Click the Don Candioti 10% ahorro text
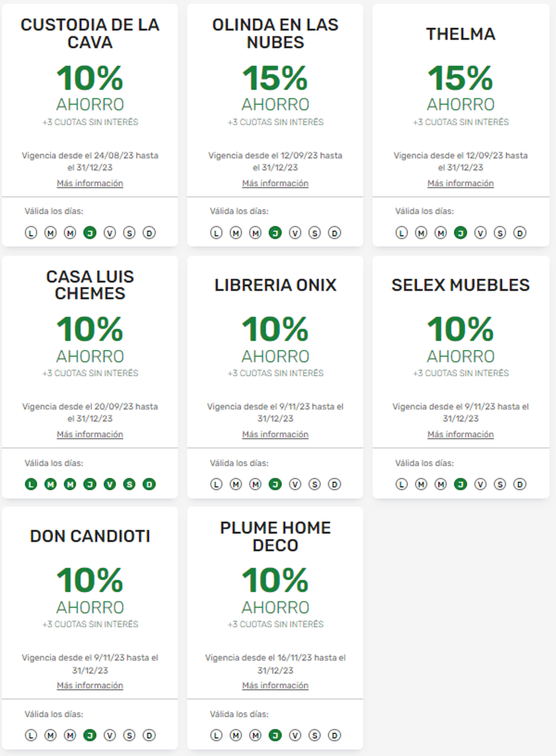This screenshot has width=556, height=756. click(x=90, y=589)
